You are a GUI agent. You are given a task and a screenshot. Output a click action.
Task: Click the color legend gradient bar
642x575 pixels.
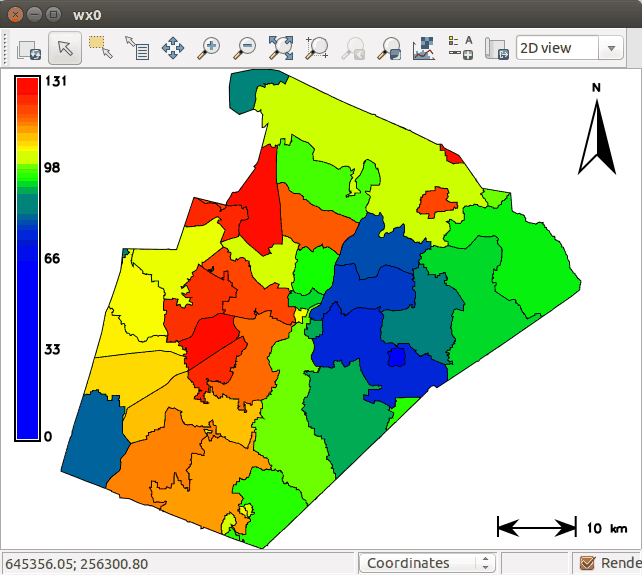[27, 258]
